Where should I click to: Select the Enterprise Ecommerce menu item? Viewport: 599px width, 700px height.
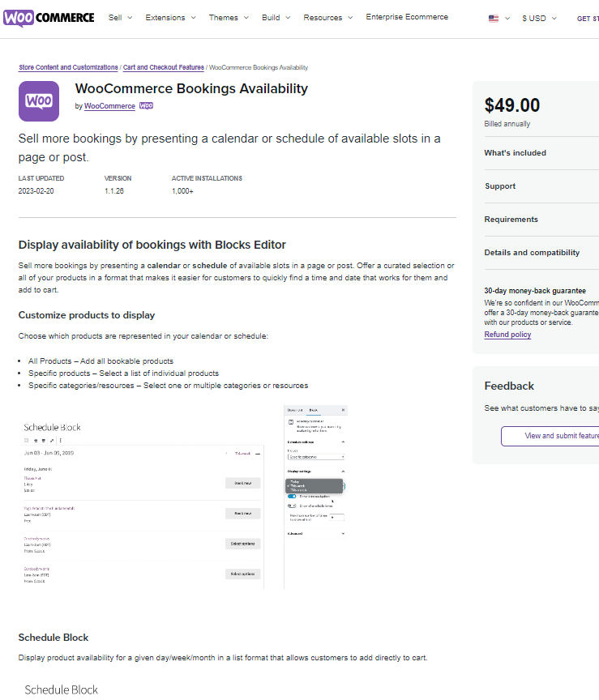point(407,16)
